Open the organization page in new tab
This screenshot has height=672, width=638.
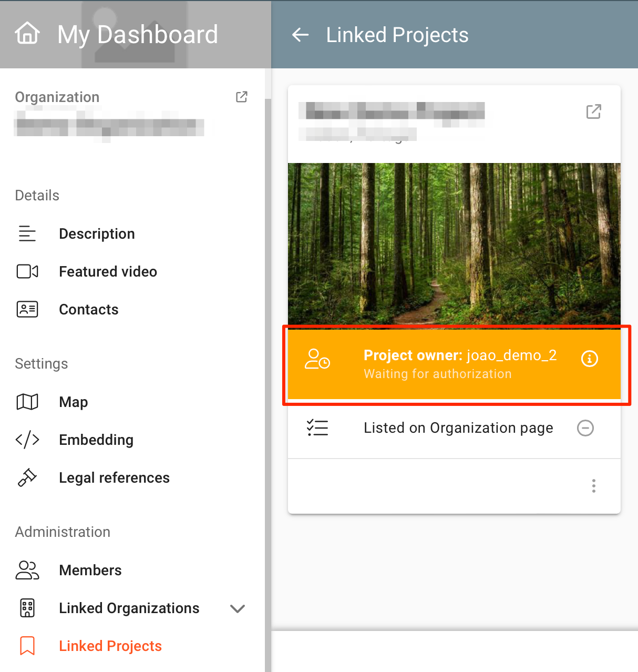pyautogui.click(x=241, y=97)
